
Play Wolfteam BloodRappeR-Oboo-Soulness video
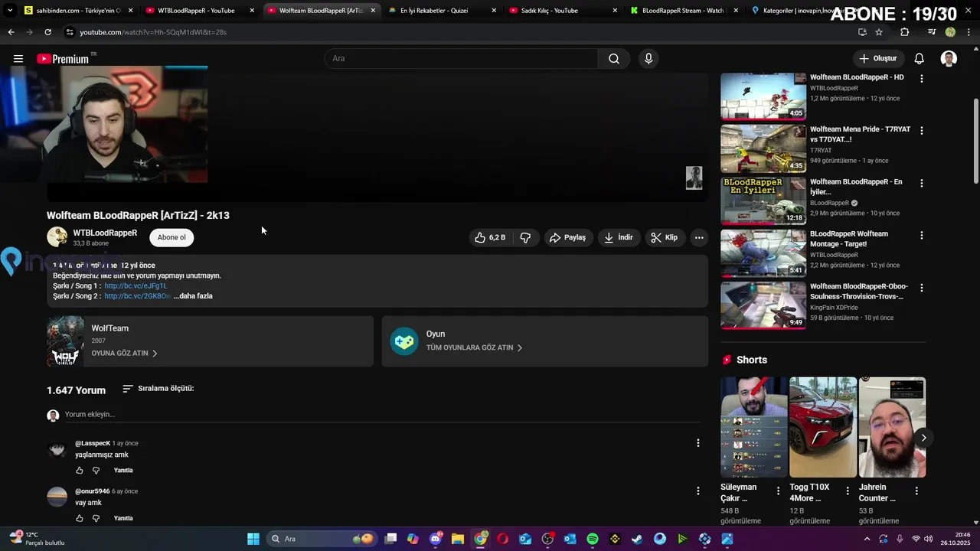[763, 305]
